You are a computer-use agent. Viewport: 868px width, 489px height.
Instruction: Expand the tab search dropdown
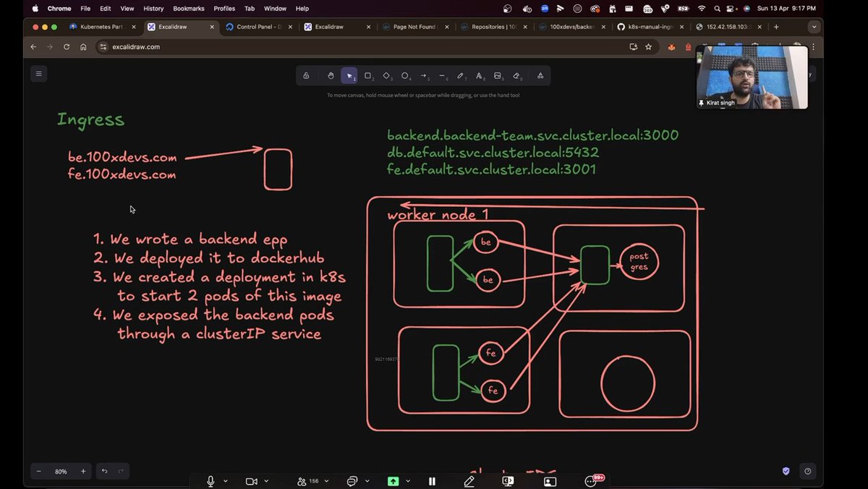[x=814, y=27]
